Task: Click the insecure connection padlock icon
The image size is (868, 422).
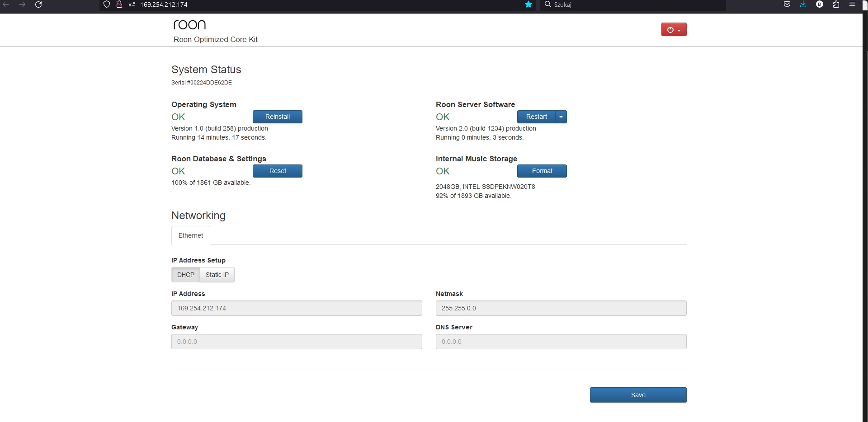Action: [119, 5]
